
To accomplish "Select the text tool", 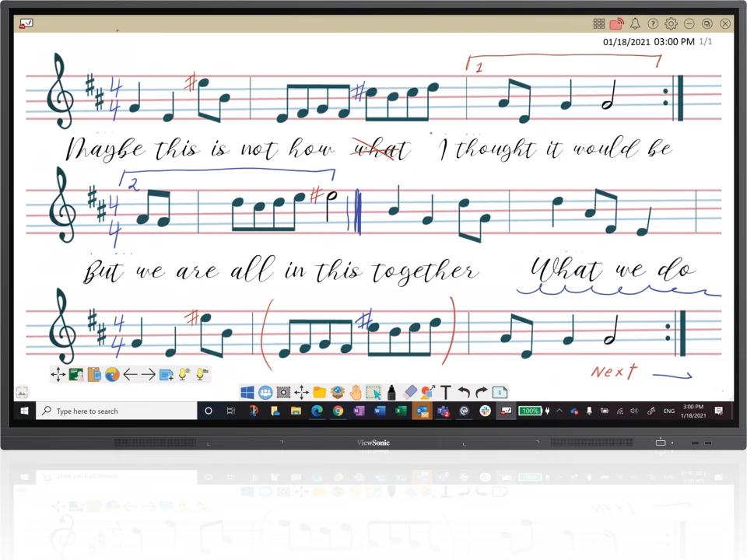I will (446, 392).
